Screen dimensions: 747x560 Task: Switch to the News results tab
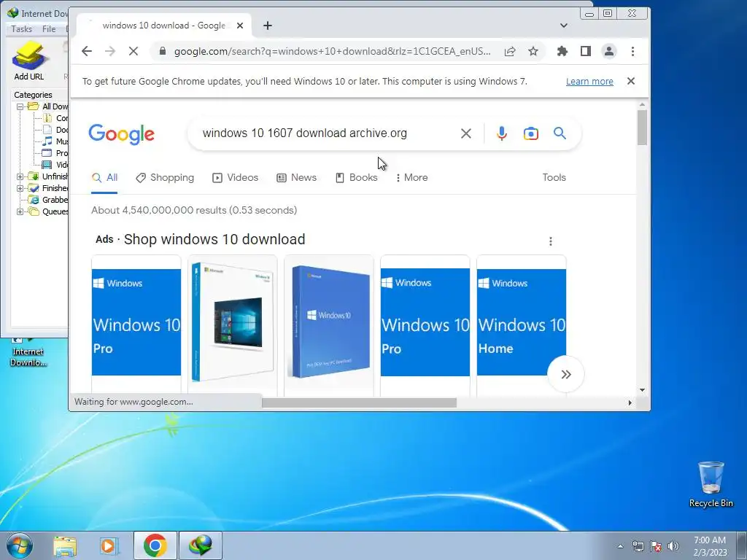tap(296, 178)
